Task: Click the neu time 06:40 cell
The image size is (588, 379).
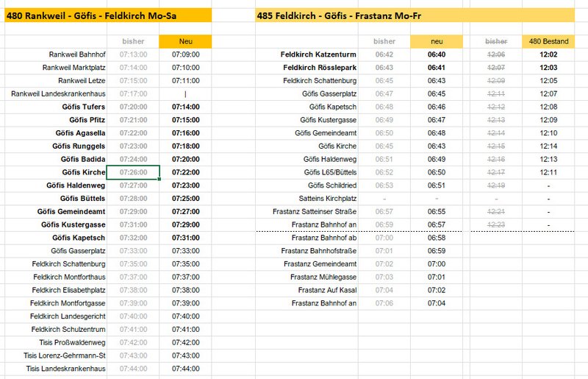Action: point(437,54)
